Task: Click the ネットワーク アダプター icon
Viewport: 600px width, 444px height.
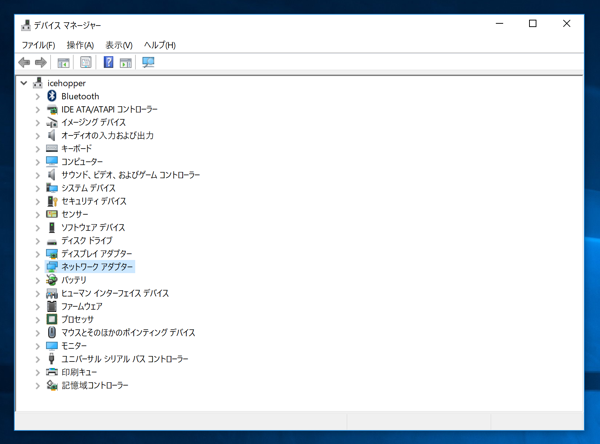Action: pyautogui.click(x=52, y=266)
